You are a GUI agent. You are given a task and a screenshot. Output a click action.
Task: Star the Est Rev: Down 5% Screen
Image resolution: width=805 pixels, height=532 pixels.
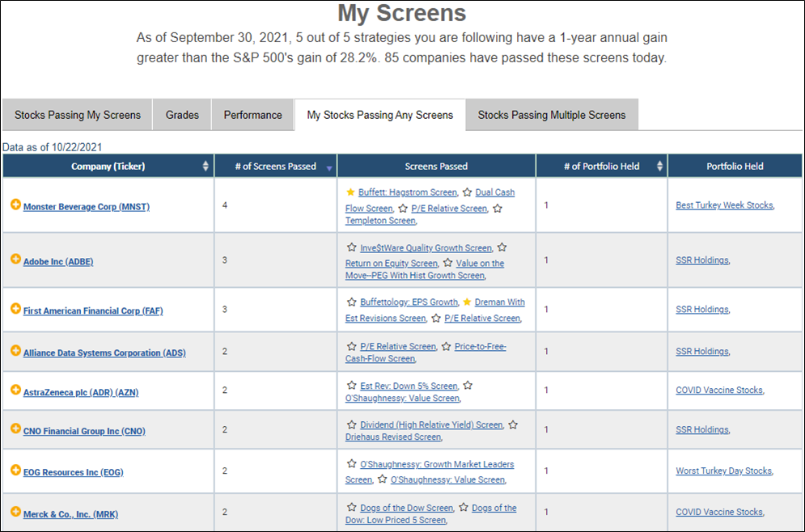(352, 386)
